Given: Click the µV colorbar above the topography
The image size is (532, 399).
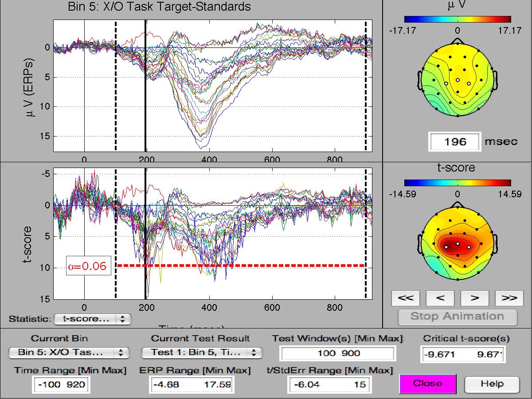Looking at the screenshot, I should [458, 19].
